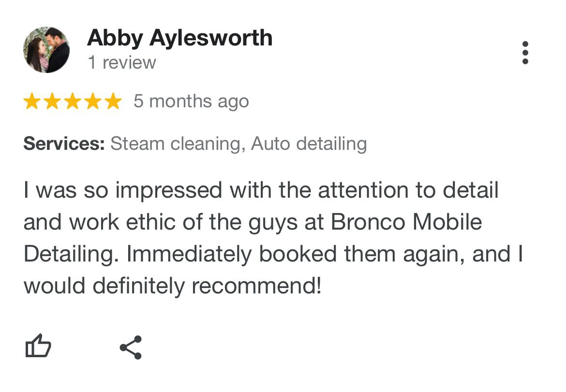Image resolution: width=566 pixels, height=392 pixels.
Task: Select the third gold star
Action: point(73,102)
